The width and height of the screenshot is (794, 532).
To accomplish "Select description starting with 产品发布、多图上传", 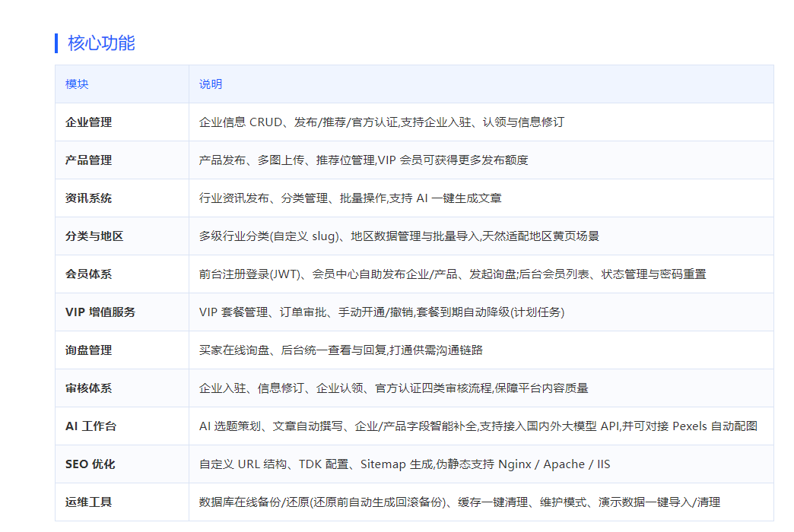I will (364, 160).
